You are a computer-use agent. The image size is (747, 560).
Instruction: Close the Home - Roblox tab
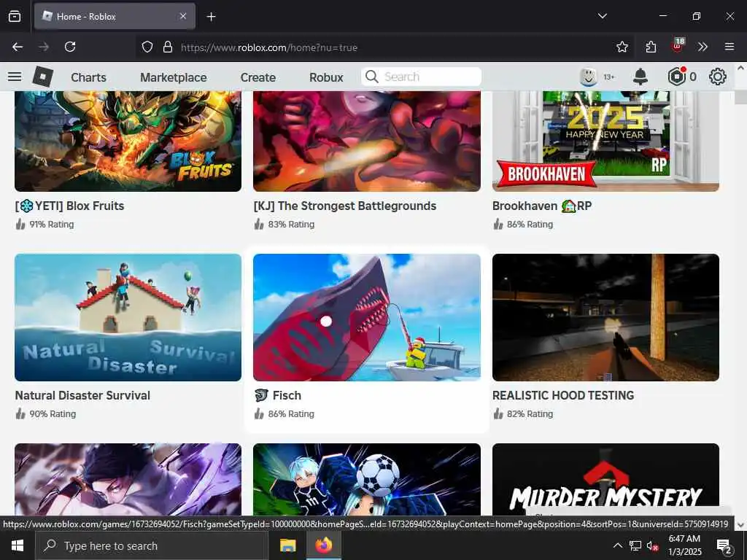coord(183,16)
